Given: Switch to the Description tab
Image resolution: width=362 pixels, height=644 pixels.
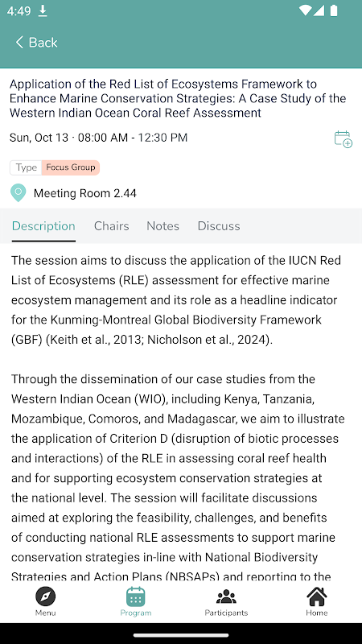Looking at the screenshot, I should pos(43,226).
